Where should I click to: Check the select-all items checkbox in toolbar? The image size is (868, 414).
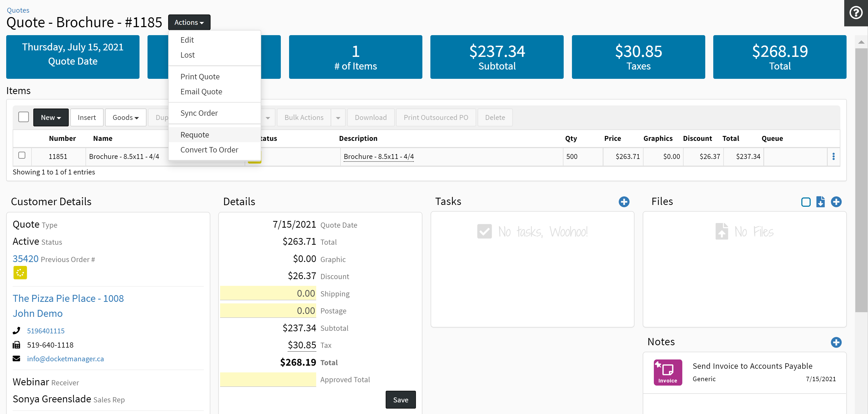tap(24, 117)
